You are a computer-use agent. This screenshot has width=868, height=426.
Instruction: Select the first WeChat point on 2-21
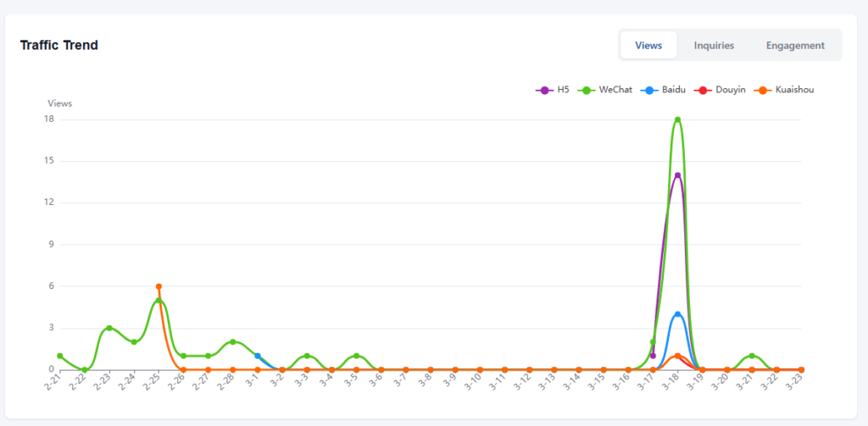point(60,356)
